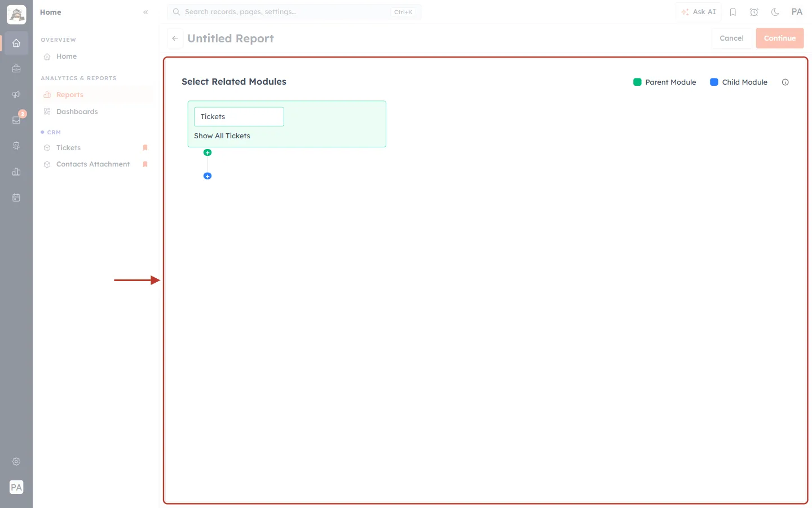The width and height of the screenshot is (812, 508).
Task: Open the history clock icon
Action: click(754, 12)
